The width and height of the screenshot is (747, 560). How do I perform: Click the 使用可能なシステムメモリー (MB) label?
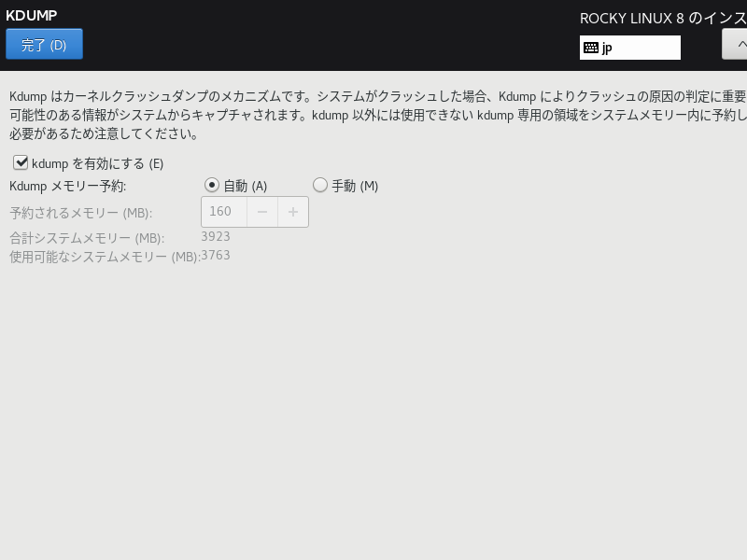[105, 257]
